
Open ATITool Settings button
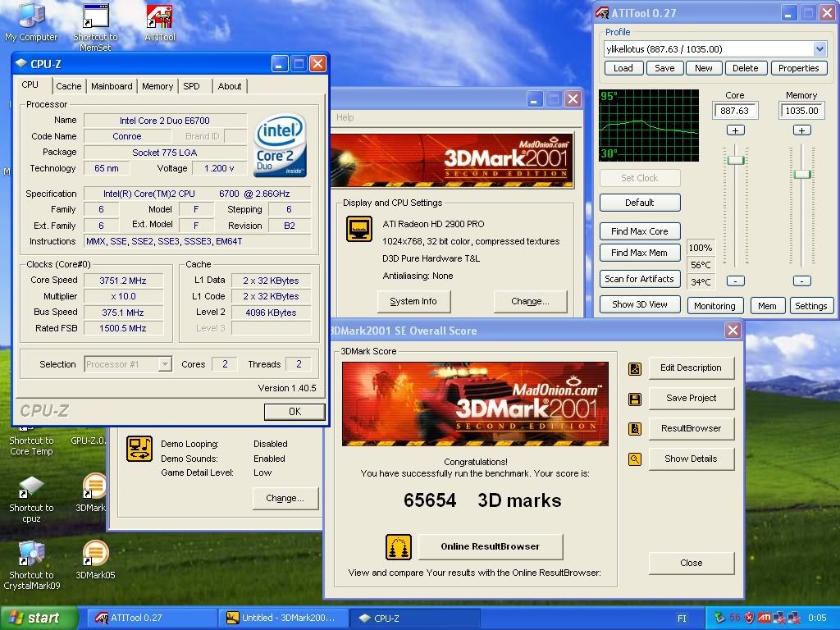coord(811,306)
